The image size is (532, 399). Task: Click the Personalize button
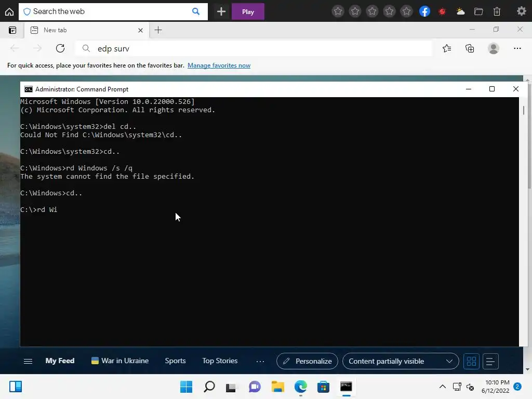tap(307, 362)
